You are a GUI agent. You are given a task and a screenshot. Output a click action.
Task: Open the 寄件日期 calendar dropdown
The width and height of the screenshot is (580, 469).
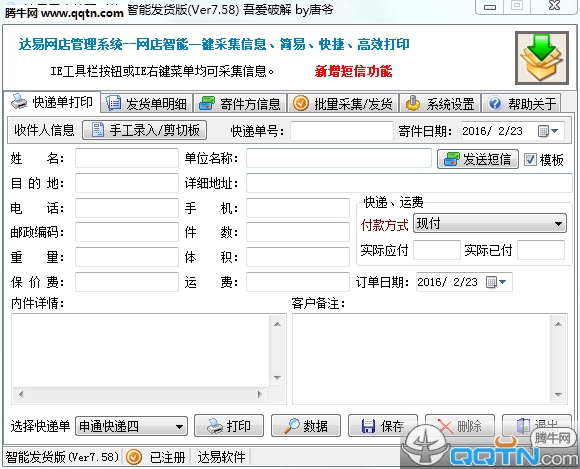pyautogui.click(x=548, y=131)
